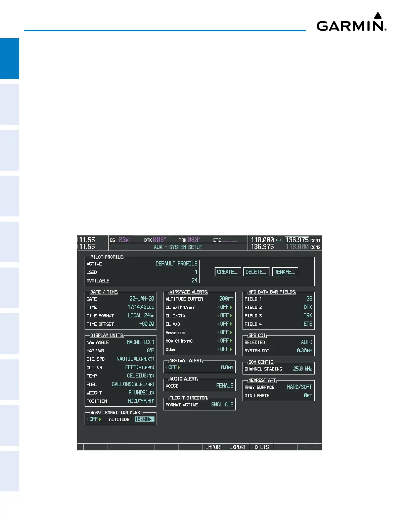Toggle MOA (Military) airspace alert OFF
This screenshot has height=532, width=411.
click(225, 341)
